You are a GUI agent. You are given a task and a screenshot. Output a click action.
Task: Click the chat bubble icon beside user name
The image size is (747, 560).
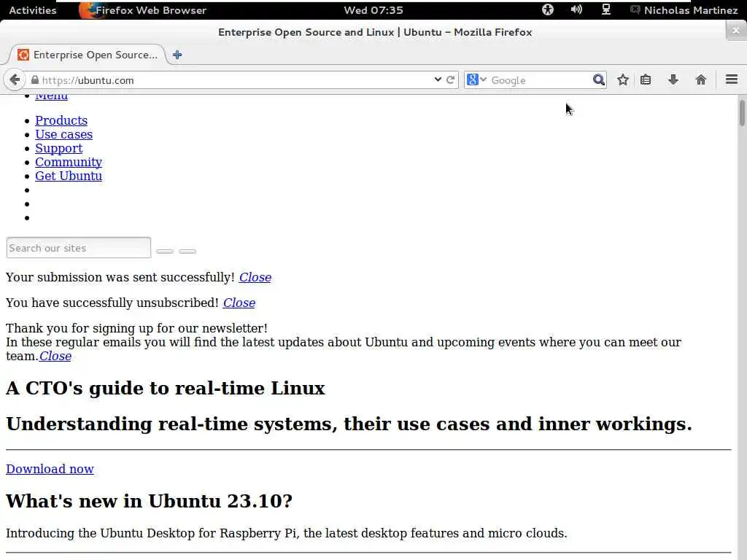coord(635,9)
